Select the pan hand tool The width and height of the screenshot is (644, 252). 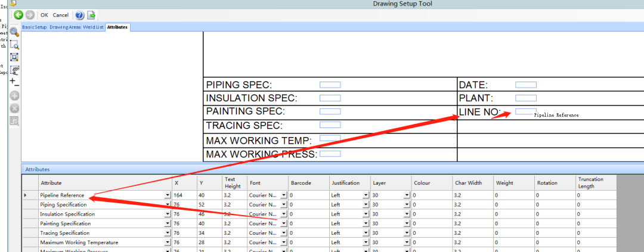tap(14, 70)
